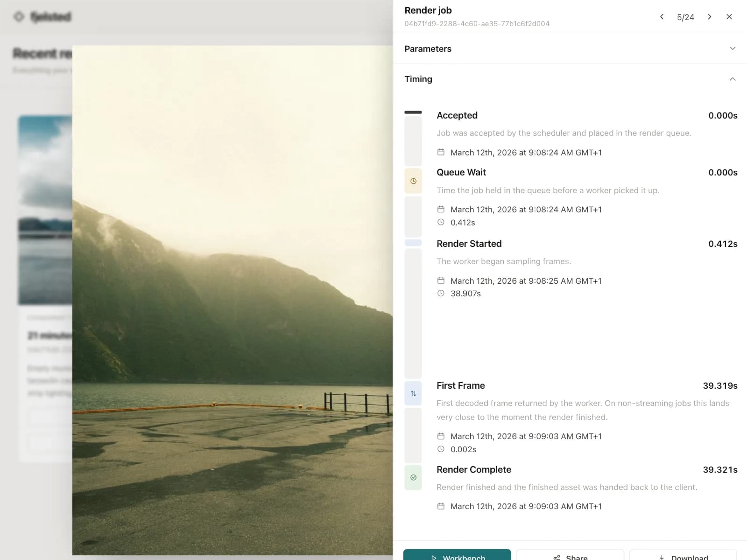
Task: Click the calendar icon under Render Complete
Action: click(441, 506)
